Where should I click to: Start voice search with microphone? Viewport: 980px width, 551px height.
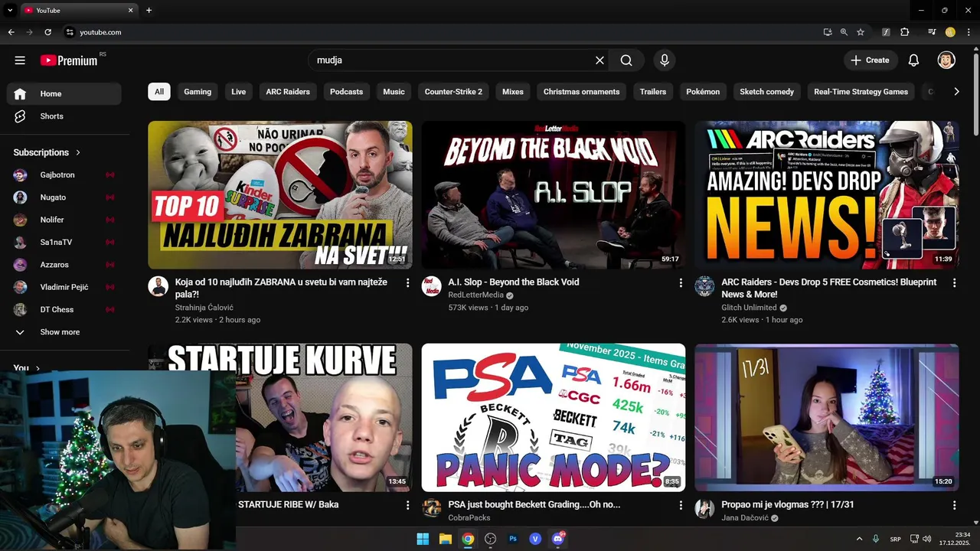pos(664,60)
